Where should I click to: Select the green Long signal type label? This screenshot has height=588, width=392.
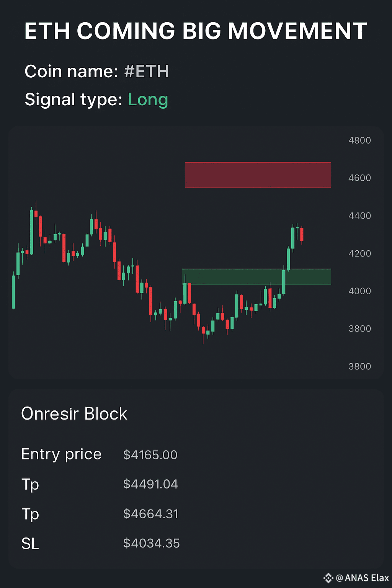[148, 100]
